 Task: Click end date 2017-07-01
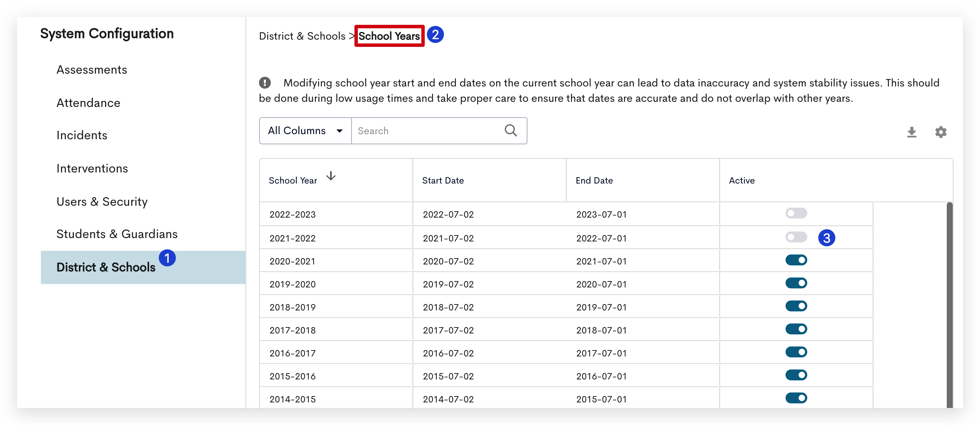click(x=602, y=353)
